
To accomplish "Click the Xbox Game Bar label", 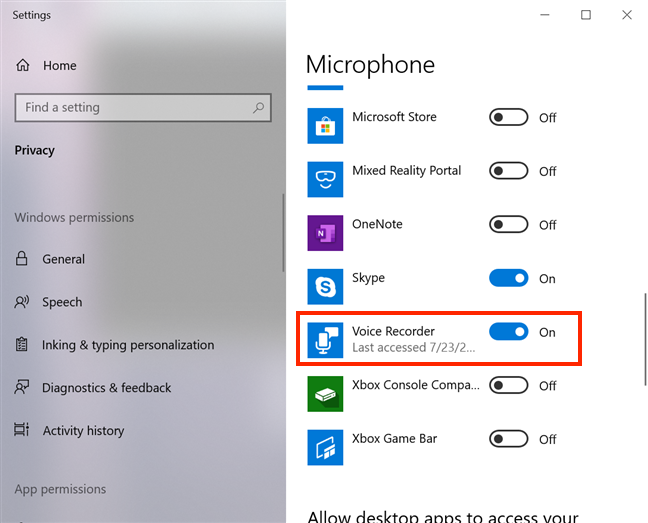I will 395,438.
